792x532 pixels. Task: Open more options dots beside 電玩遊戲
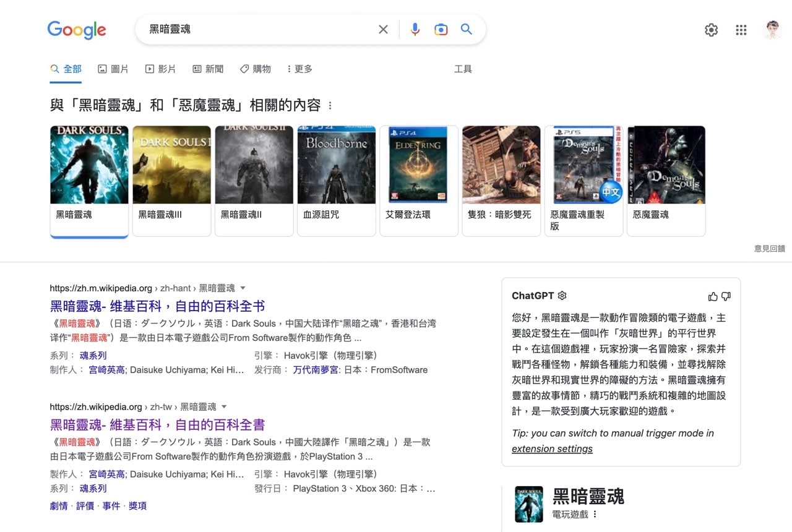(595, 515)
